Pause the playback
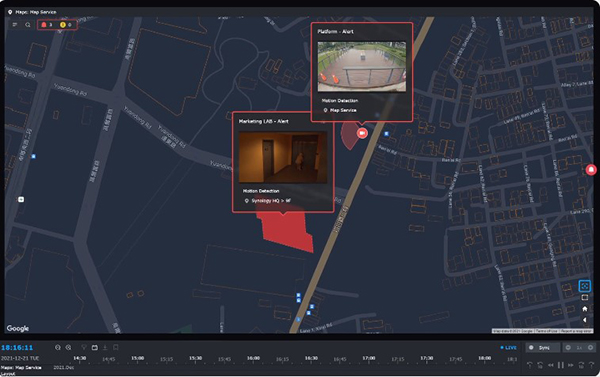 [x=561, y=365]
